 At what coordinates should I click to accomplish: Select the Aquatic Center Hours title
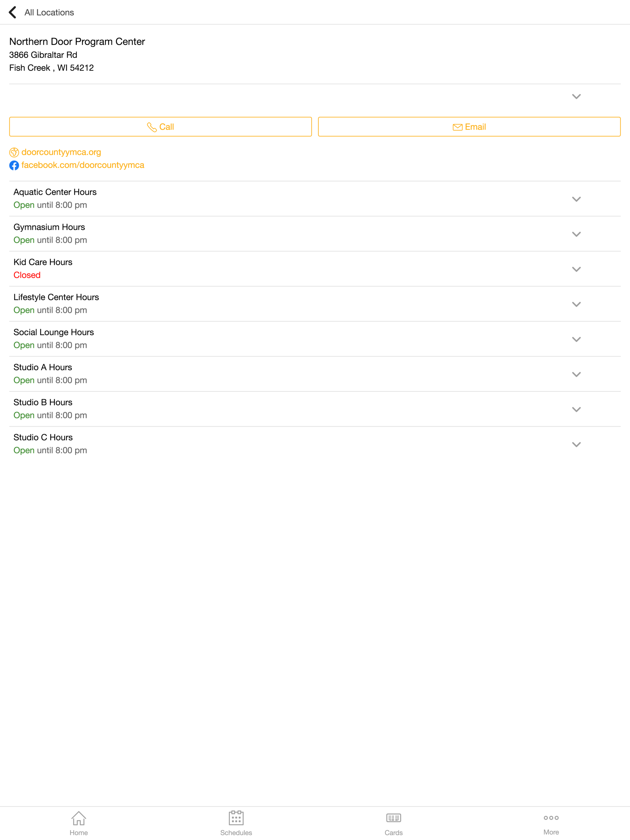tap(55, 192)
